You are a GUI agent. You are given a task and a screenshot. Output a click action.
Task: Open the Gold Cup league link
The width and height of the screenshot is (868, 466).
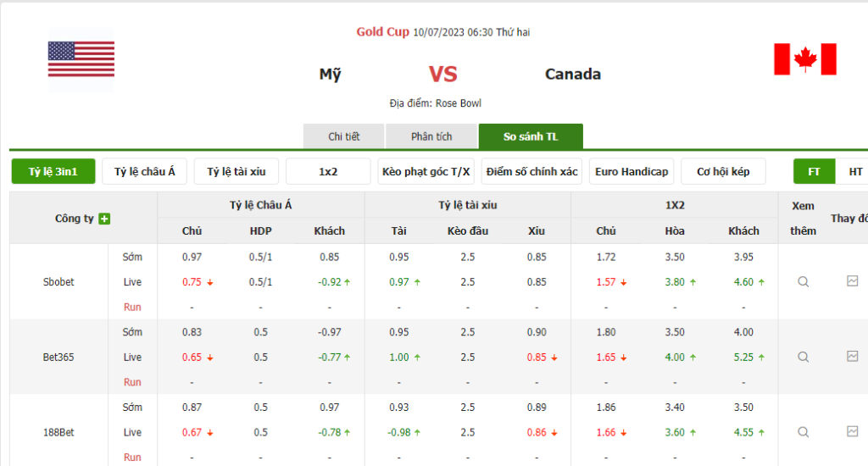tap(382, 32)
